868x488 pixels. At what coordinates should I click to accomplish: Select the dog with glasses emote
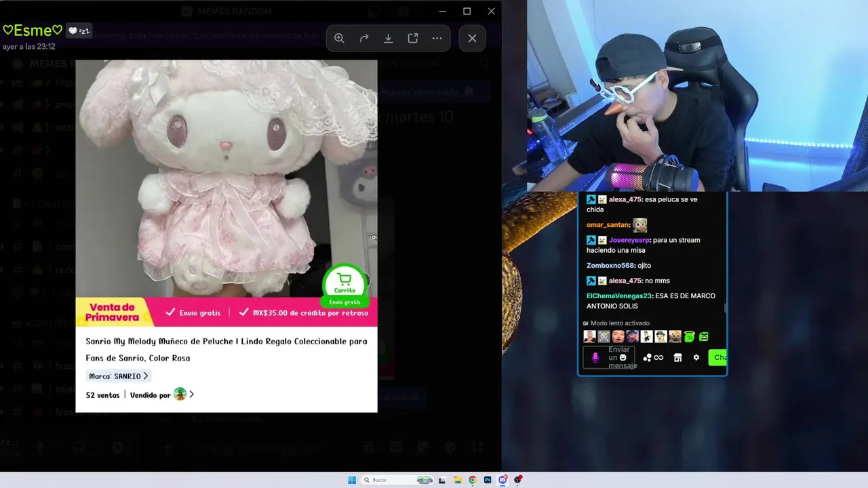click(x=675, y=336)
